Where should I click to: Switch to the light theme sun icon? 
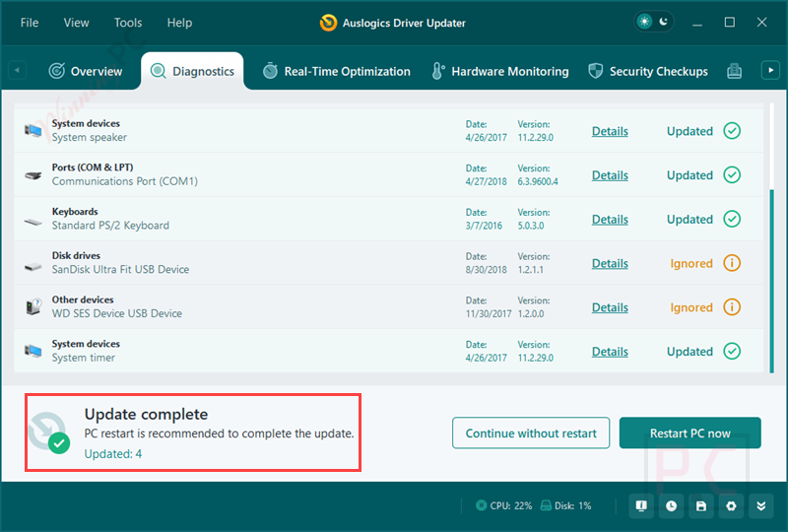[644, 22]
